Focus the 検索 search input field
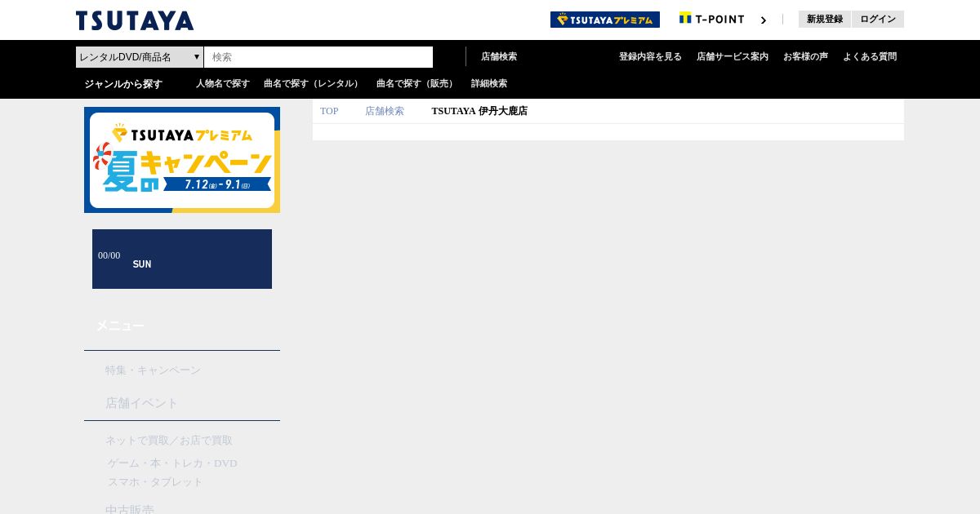This screenshot has width=980, height=514. coord(318,57)
